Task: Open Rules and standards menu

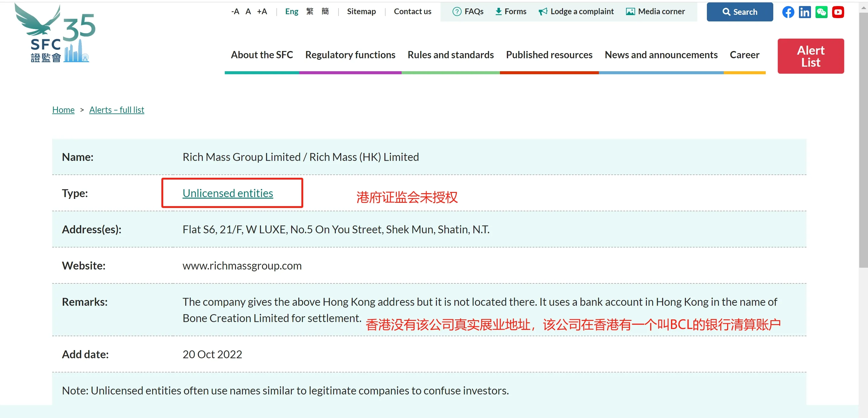Action: [x=450, y=55]
